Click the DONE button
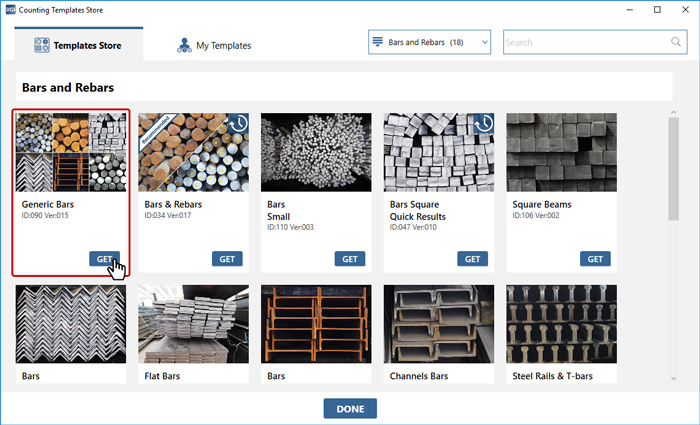 click(350, 408)
